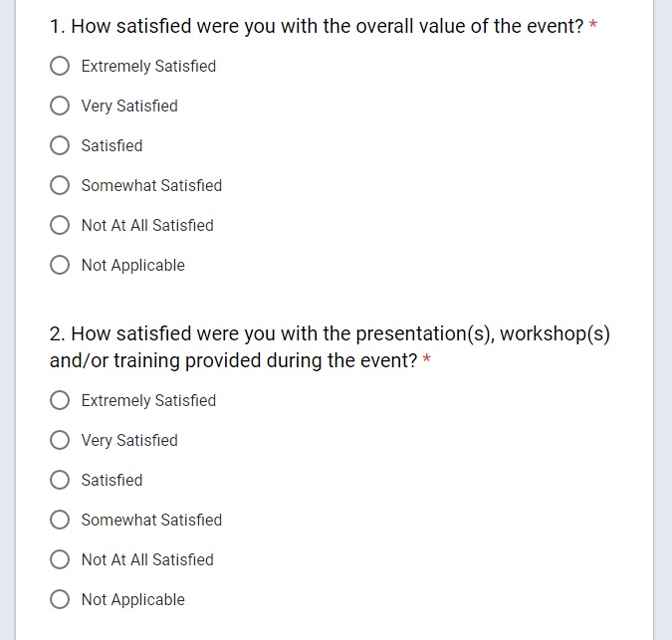Image resolution: width=672 pixels, height=640 pixels.
Task: Click the red required asterisk on question 2
Action: [x=427, y=360]
